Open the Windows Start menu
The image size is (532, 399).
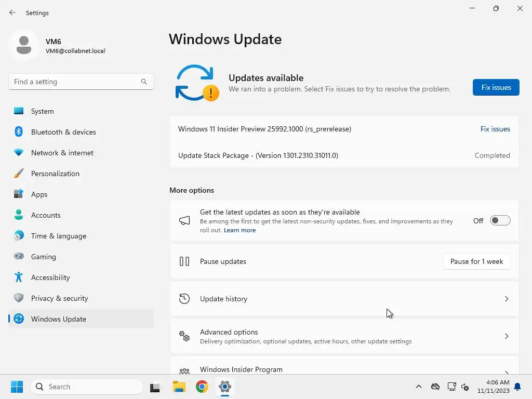click(17, 387)
